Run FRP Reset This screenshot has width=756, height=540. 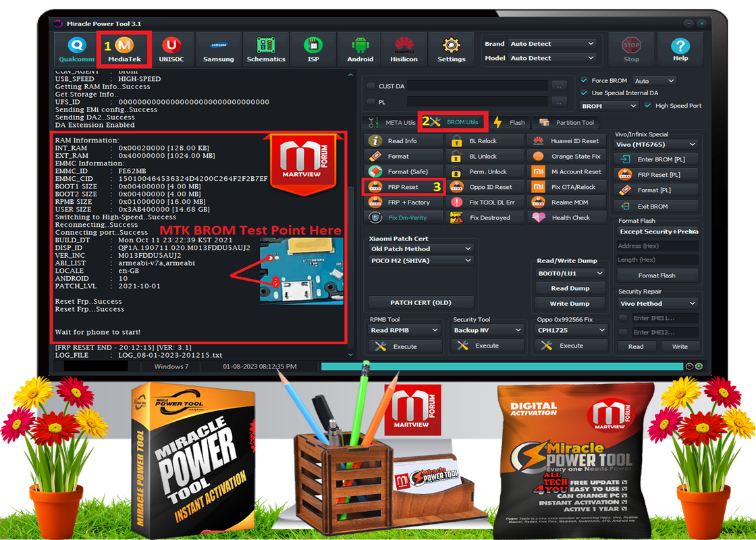(404, 187)
